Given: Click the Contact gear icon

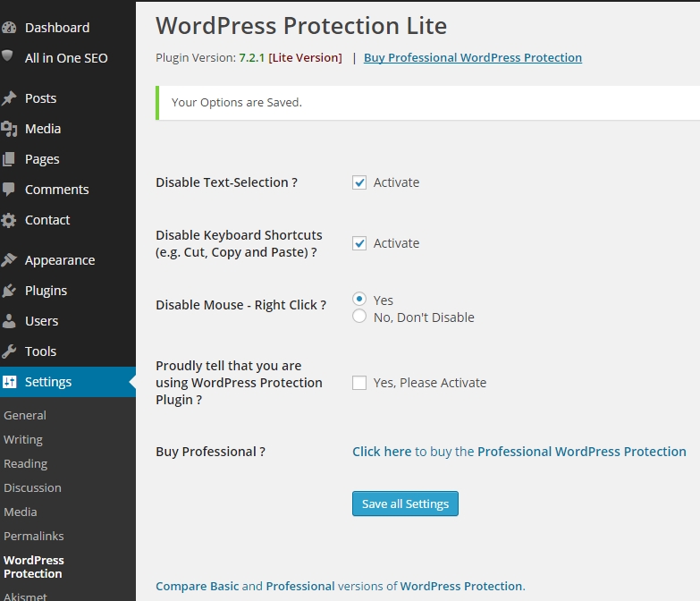Looking at the screenshot, I should click(8, 220).
